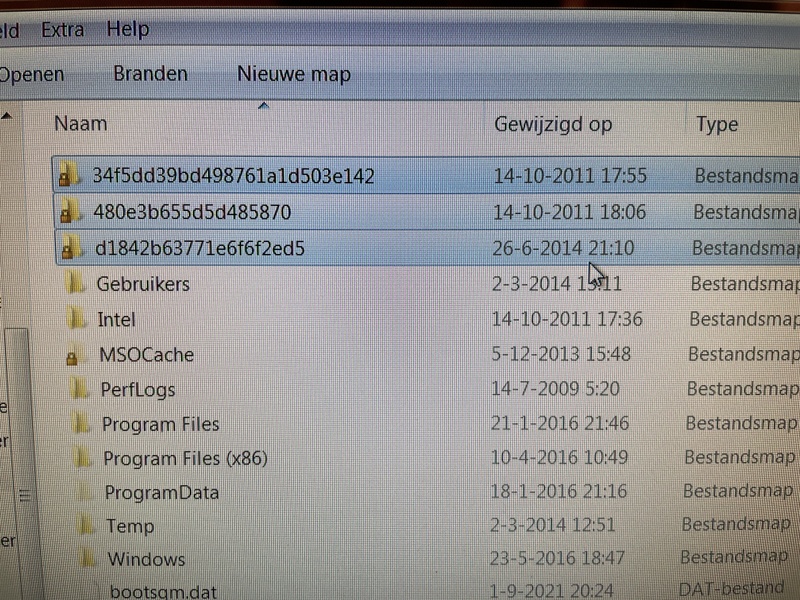Select the Gebruikers folder name
The image size is (800, 600).
point(143,284)
